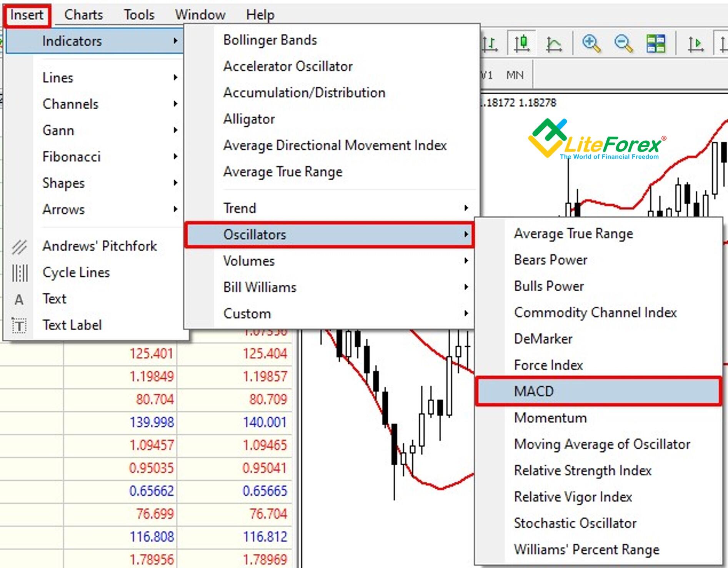Click the Andrews' Pitchfork icon
Viewport: 728px width, 568px height.
(x=20, y=246)
